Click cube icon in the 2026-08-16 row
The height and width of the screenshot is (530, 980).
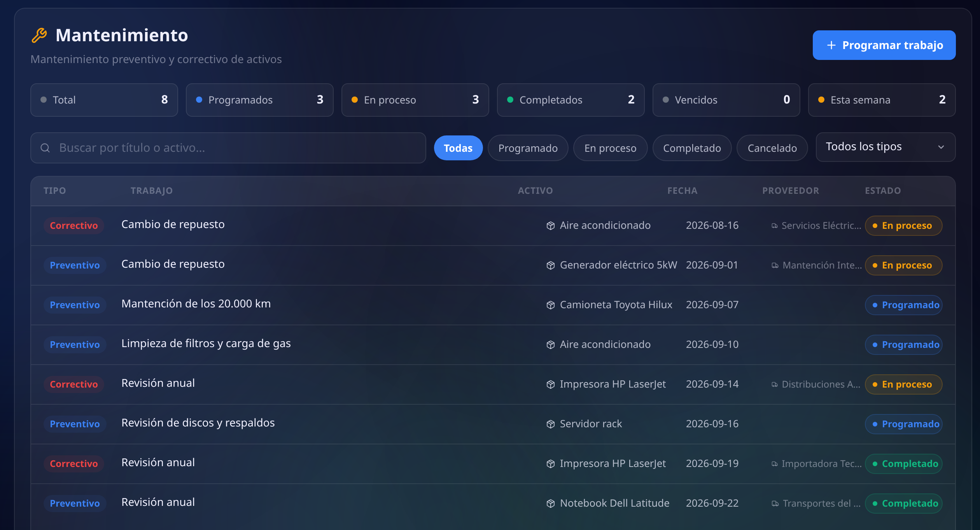pyautogui.click(x=550, y=226)
